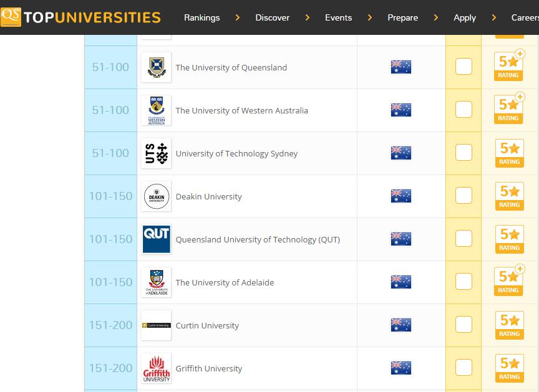Image resolution: width=539 pixels, height=392 pixels.
Task: Click the QS Top Universities logo
Action: click(x=81, y=17)
